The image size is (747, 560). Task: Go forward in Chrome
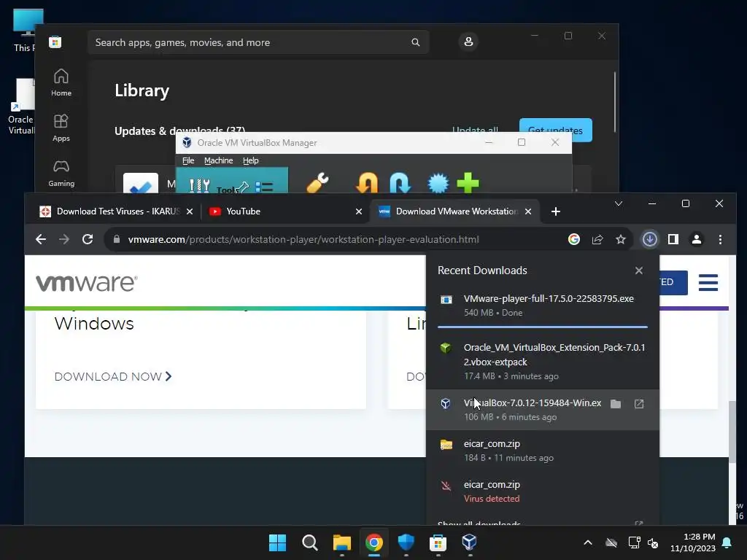(x=64, y=239)
